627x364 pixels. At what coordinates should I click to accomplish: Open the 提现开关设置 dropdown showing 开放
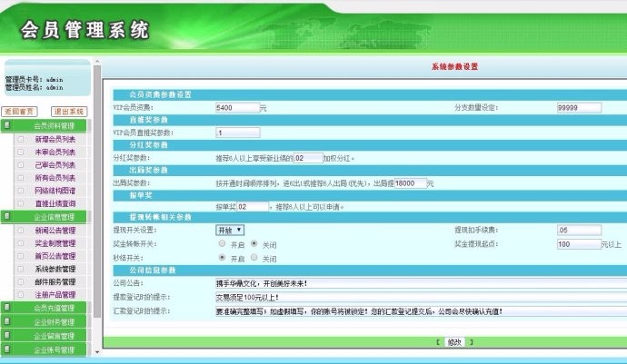230,231
